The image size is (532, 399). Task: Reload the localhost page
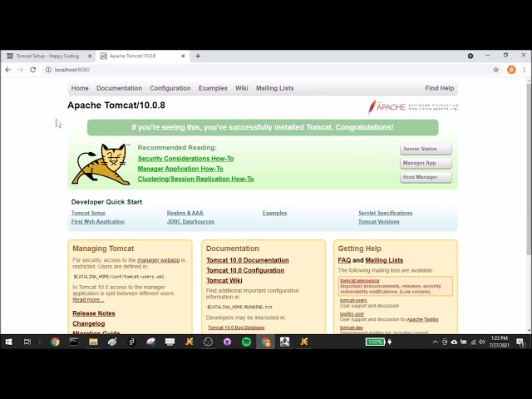(x=33, y=70)
